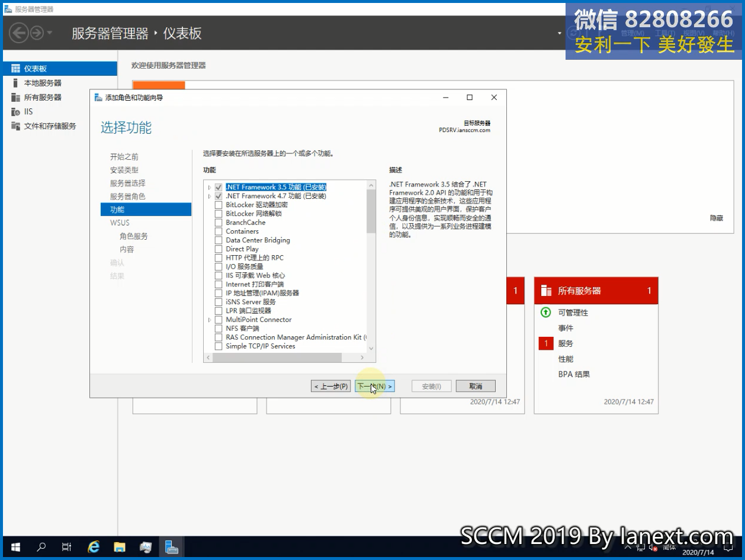The width and height of the screenshot is (745, 560).
Task: Click the 隐藏 link in welcome panel
Action: [717, 218]
